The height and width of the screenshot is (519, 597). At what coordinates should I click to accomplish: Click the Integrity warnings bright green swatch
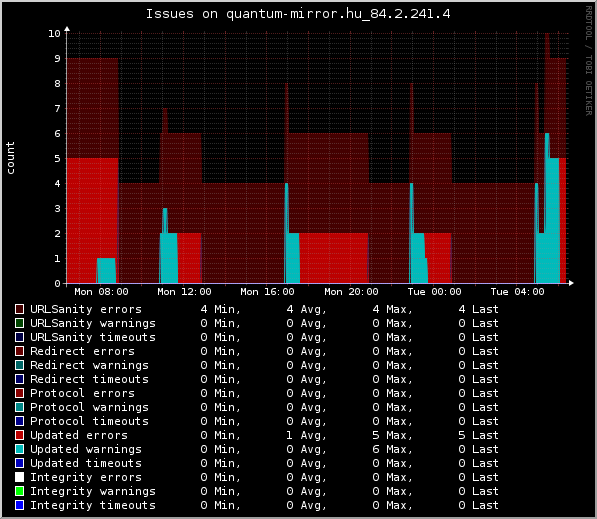tap(19, 491)
